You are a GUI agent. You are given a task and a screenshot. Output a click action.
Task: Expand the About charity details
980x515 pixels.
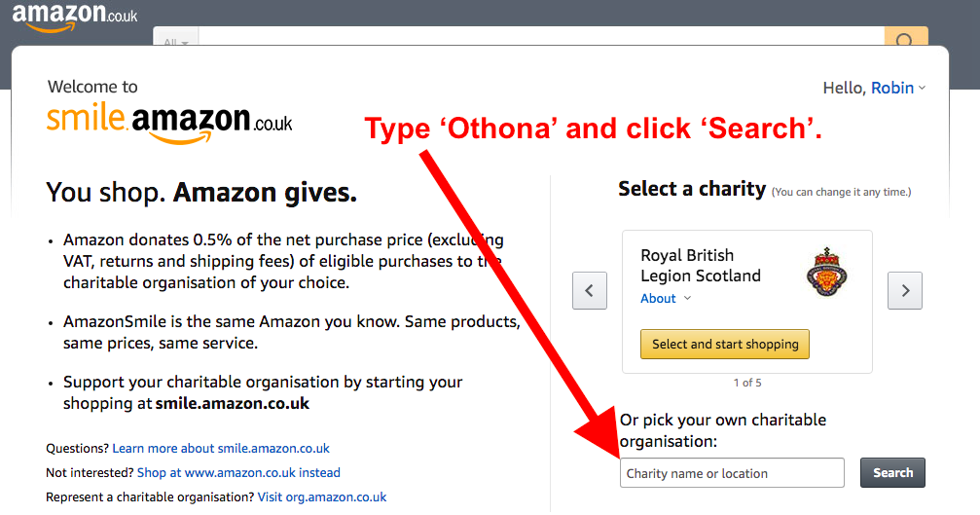click(666, 299)
